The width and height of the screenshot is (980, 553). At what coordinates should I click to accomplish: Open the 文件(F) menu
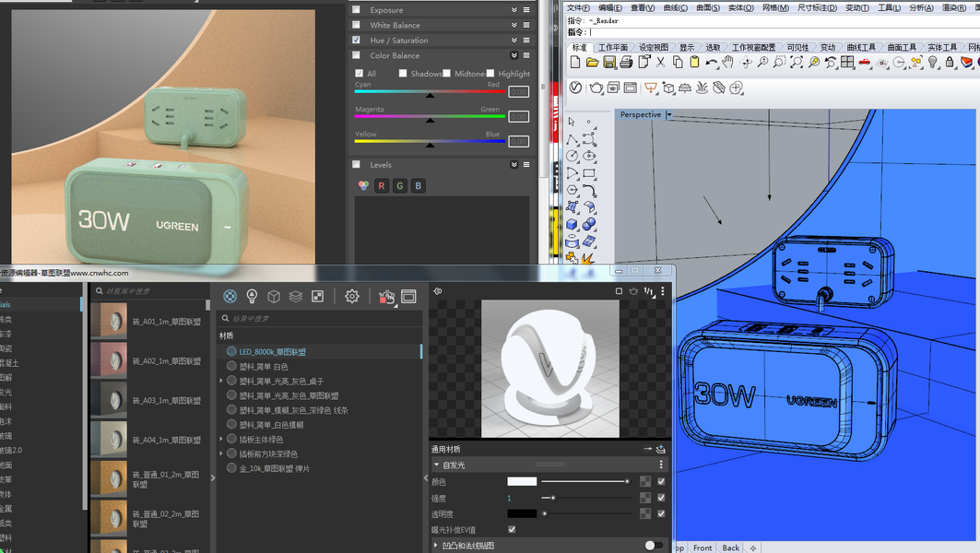[578, 7]
